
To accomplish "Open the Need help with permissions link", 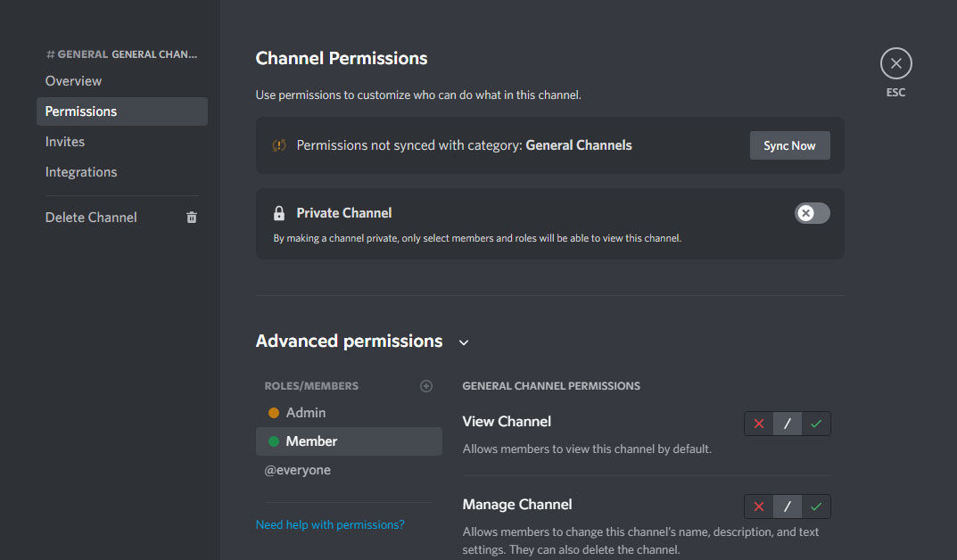I will 330,524.
